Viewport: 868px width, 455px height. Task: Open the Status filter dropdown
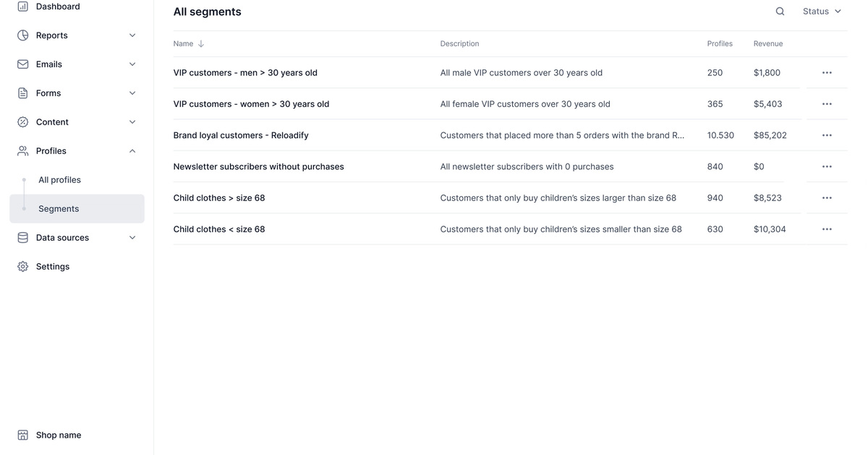coord(822,11)
